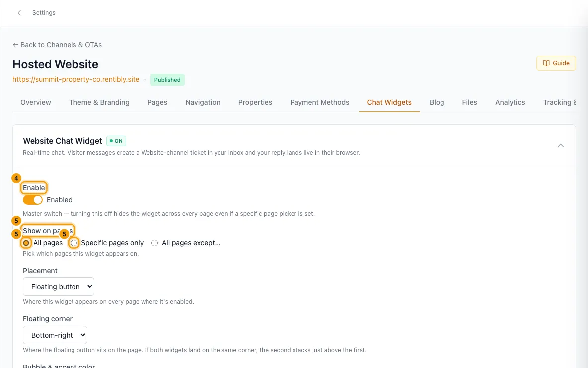The height and width of the screenshot is (368, 588).
Task: Open the Files tab
Action: (469, 102)
